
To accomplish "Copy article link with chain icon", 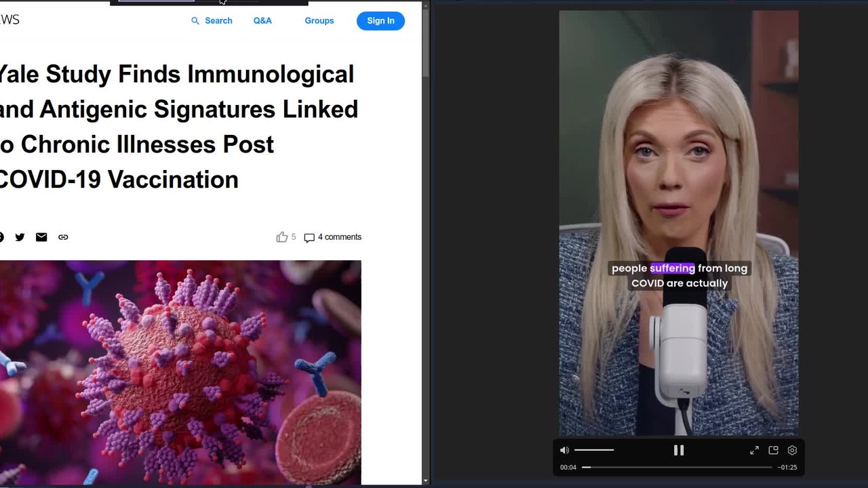I will pos(63,237).
